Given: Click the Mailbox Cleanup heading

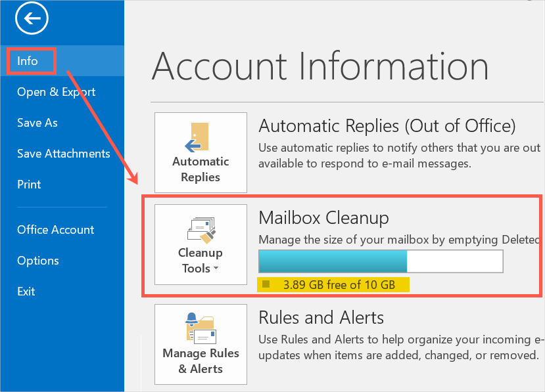Looking at the screenshot, I should pos(323,217).
